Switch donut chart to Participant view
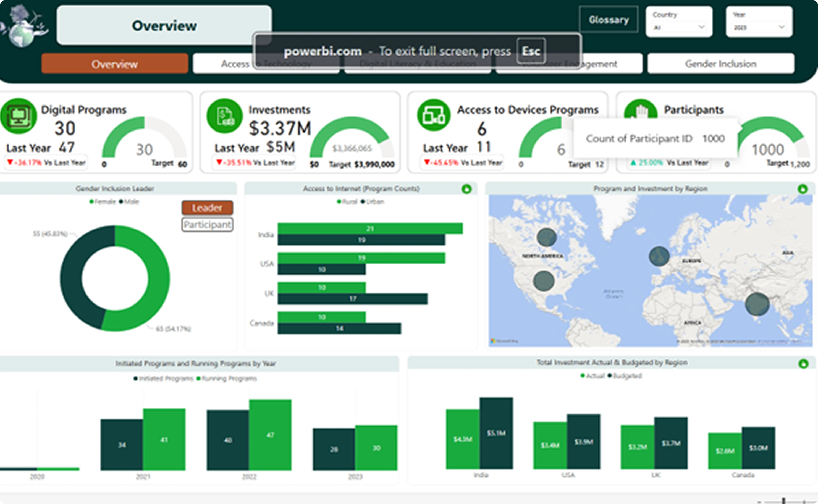This screenshot has height=504, width=818. (207, 225)
